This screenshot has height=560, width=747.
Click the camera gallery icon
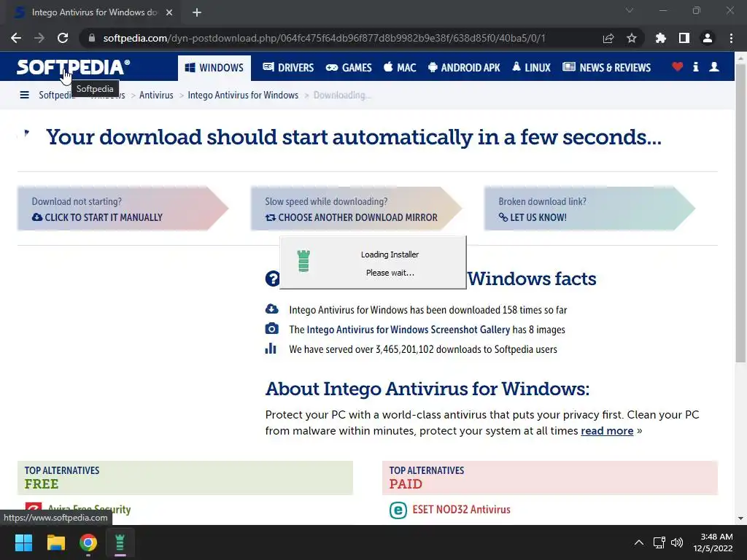[x=271, y=329]
